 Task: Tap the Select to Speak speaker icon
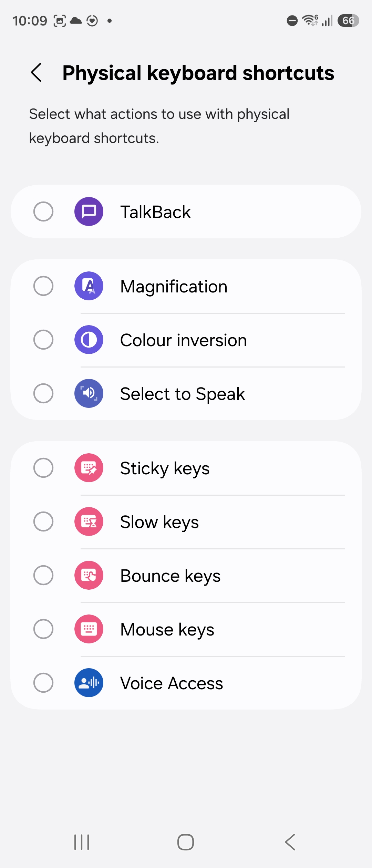89,393
